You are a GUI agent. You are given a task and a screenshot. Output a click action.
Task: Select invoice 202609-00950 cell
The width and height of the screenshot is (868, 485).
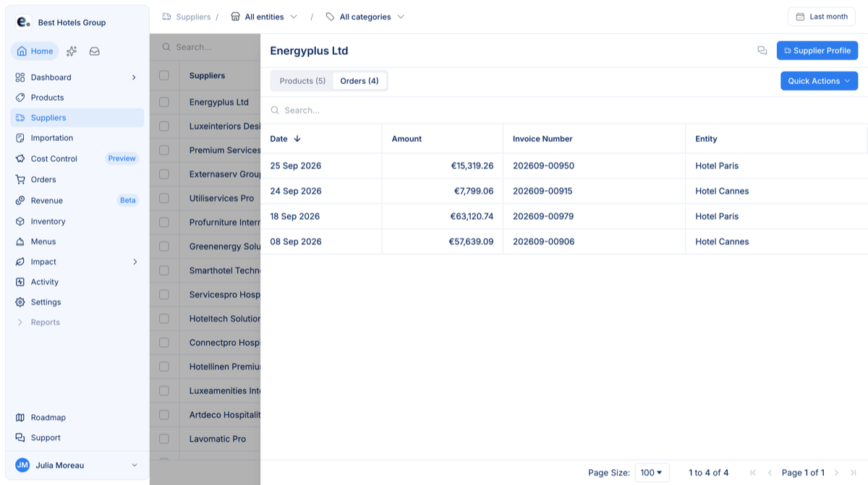pyautogui.click(x=594, y=166)
